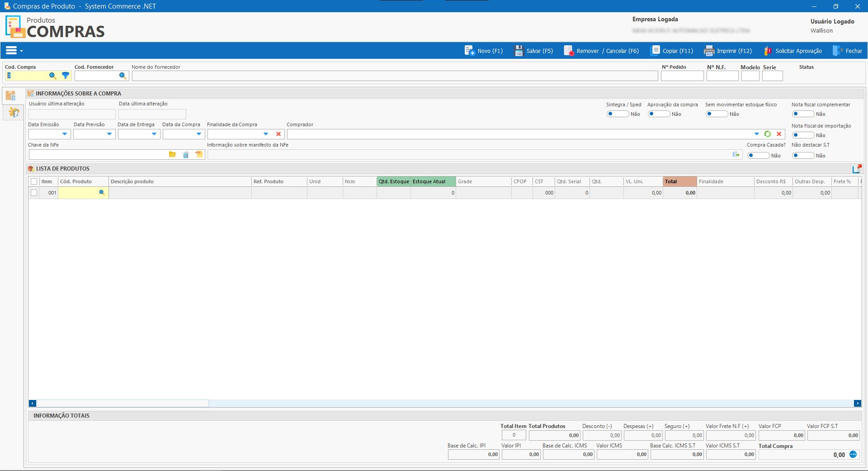Open folder icon in Chave da NFe
This screenshot has height=471, width=868.
(172, 155)
